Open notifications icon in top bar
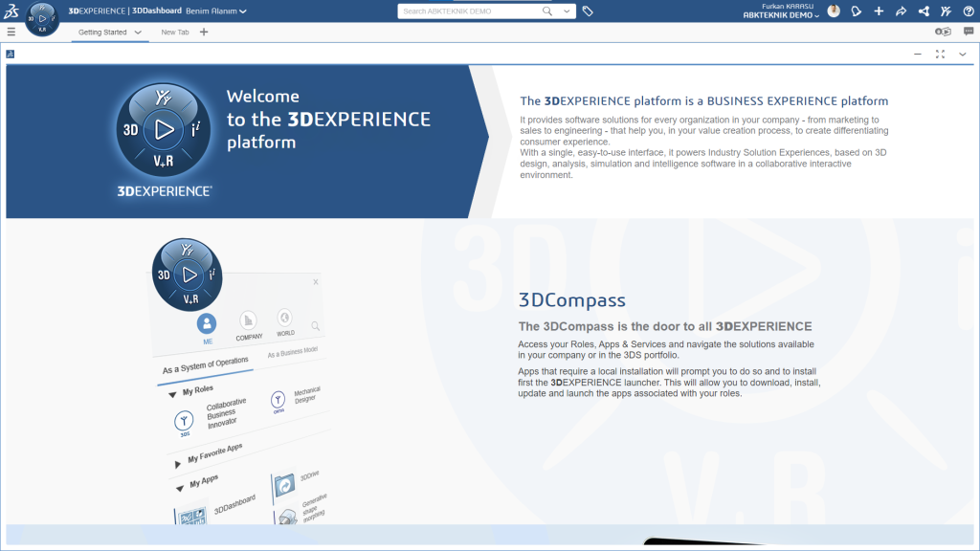The width and height of the screenshot is (980, 551). pyautogui.click(x=857, y=11)
